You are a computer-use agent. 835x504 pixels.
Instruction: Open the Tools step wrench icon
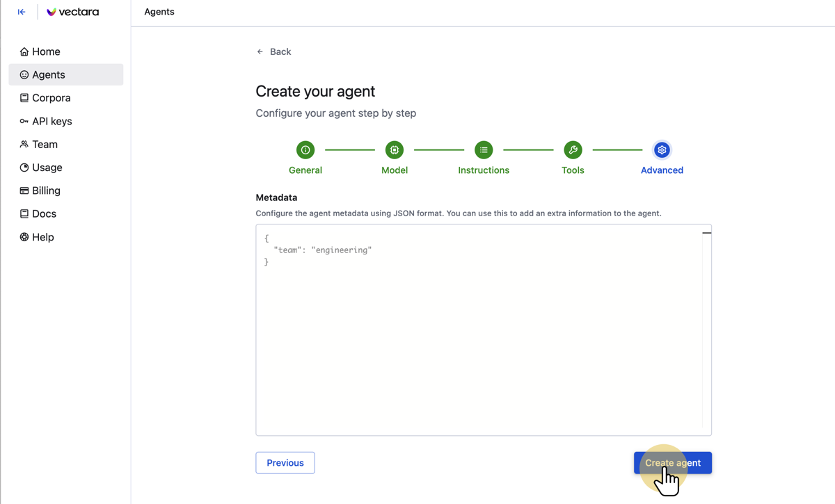click(x=573, y=150)
